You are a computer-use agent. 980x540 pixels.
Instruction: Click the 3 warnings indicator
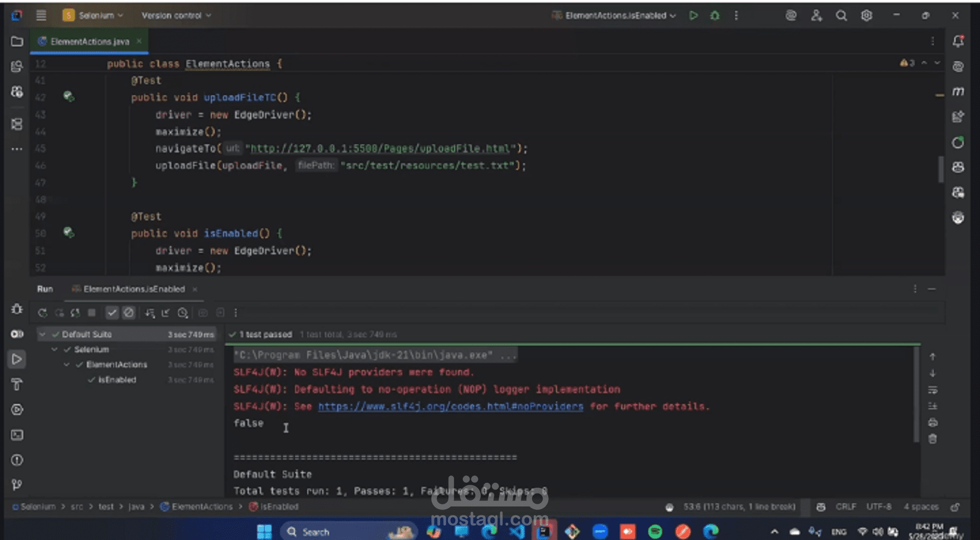[x=907, y=63]
